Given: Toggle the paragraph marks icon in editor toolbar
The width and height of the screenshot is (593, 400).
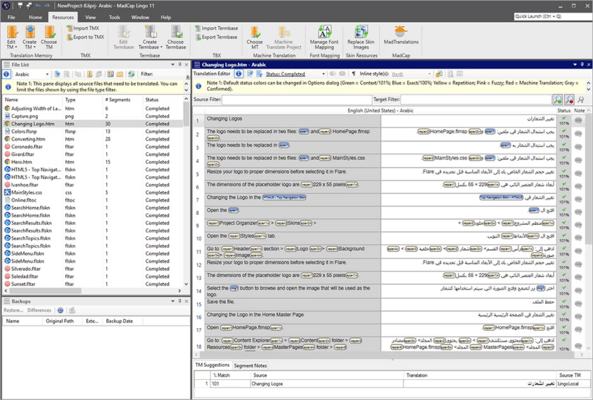Looking at the screenshot, I should (x=354, y=74).
